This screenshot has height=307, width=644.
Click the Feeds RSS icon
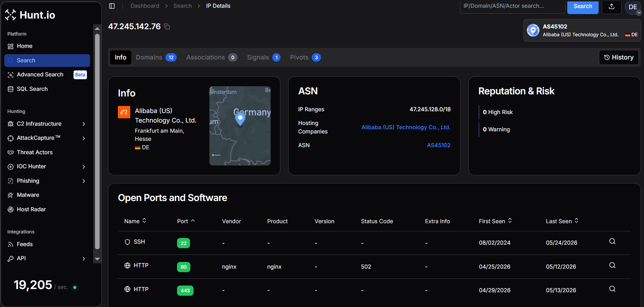pyautogui.click(x=11, y=244)
